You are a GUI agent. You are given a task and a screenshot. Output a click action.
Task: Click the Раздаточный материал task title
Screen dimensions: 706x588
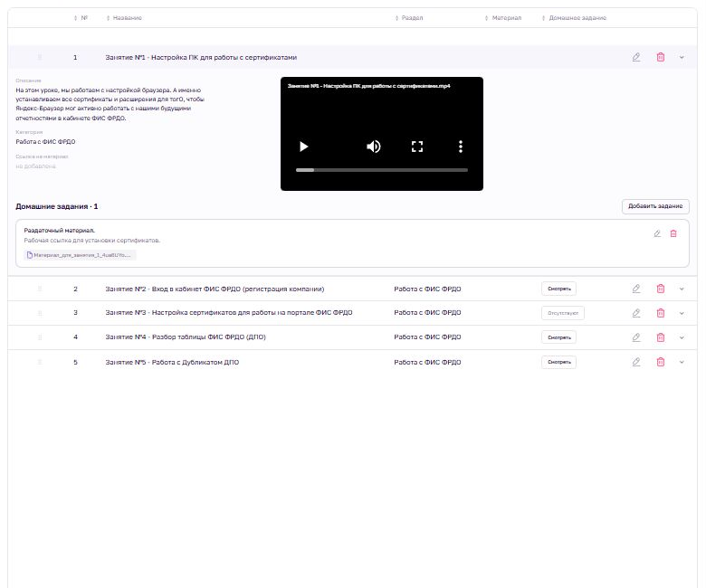click(60, 231)
